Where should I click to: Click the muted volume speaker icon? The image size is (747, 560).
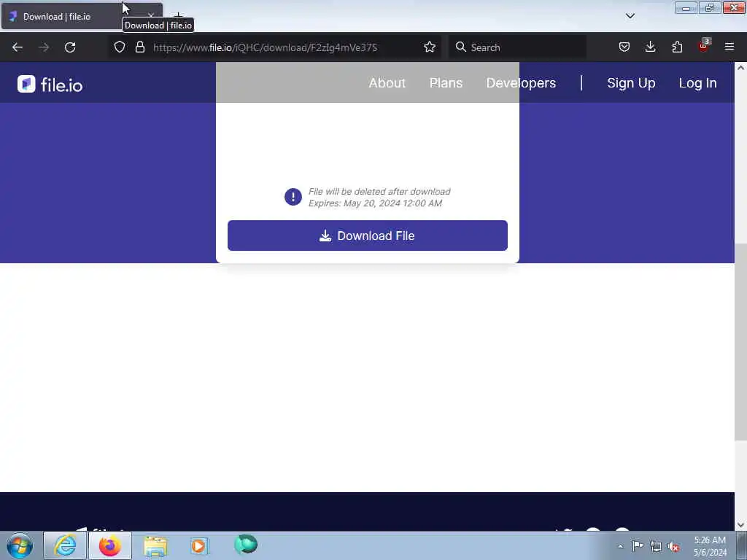click(x=673, y=546)
